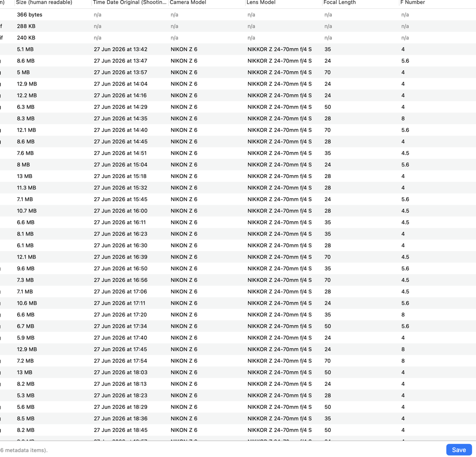Select the 6.7 MB size cell
The width and height of the screenshot is (476, 457).
(25, 326)
